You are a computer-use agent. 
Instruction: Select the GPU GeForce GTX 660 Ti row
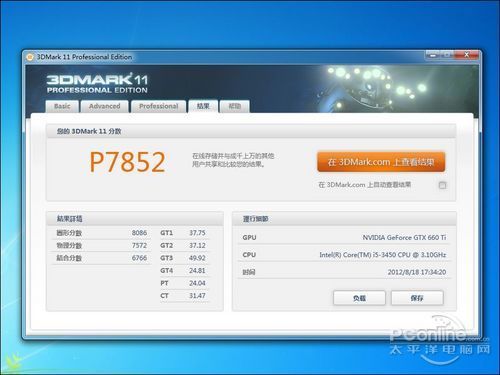point(344,238)
